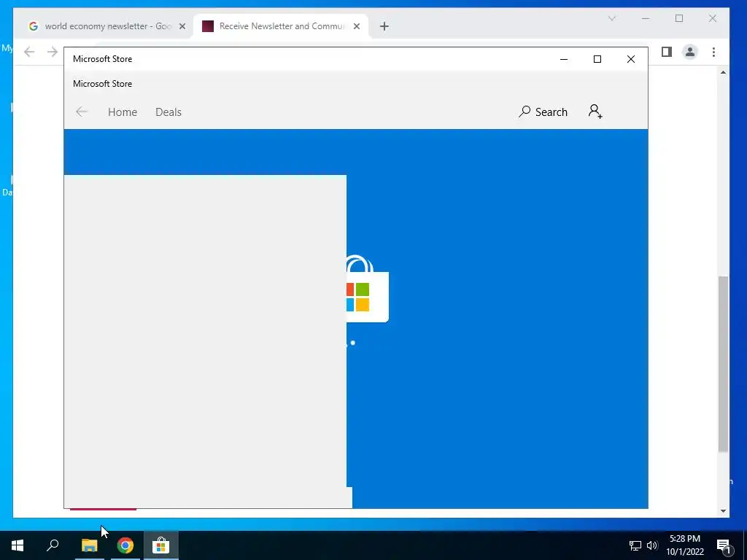Image resolution: width=747 pixels, height=560 pixels.
Task: Click Chrome scrollbar down arrow
Action: click(x=723, y=511)
